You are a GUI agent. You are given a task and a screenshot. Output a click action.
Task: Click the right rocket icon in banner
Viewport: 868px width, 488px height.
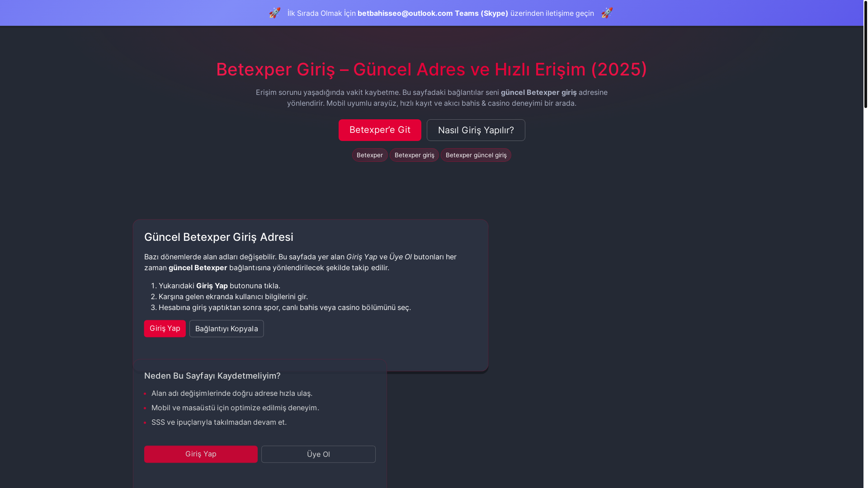[607, 13]
